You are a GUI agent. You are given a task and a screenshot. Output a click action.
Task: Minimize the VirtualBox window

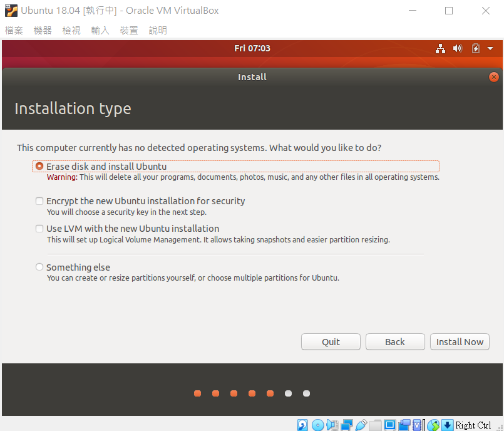pyautogui.click(x=413, y=11)
